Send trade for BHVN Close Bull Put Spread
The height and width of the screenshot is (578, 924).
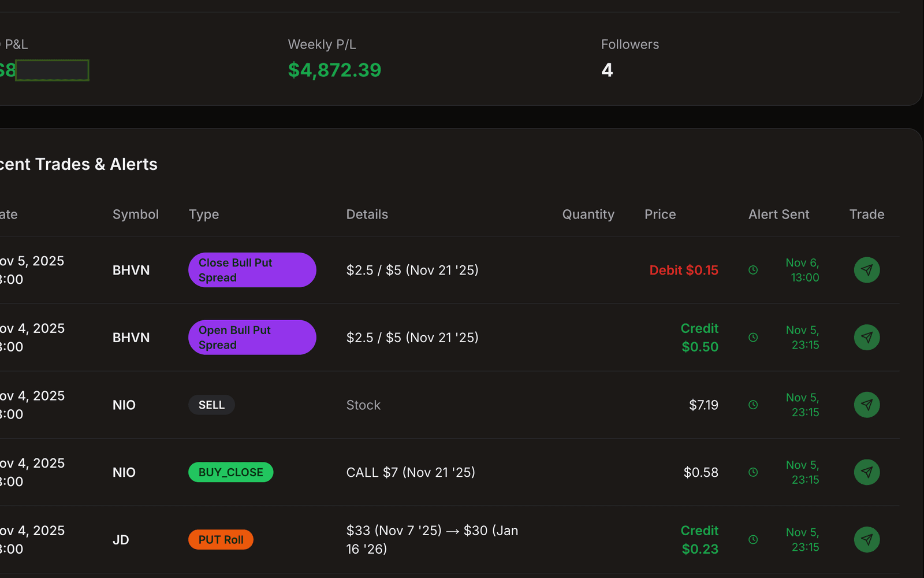click(x=867, y=270)
